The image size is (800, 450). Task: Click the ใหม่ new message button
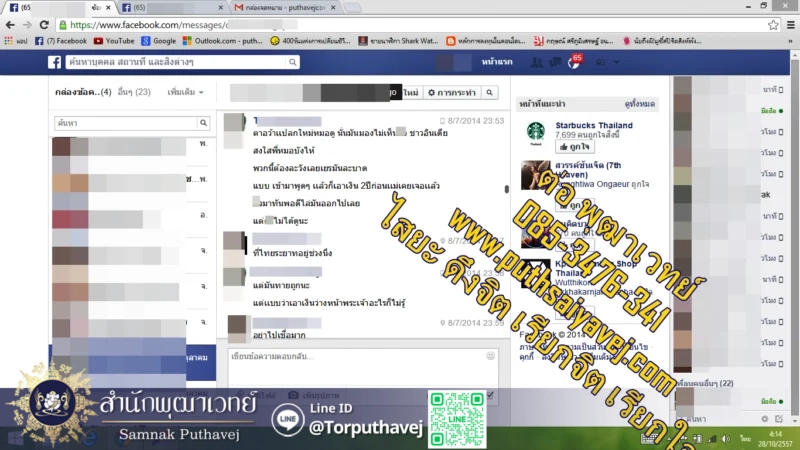(411, 92)
